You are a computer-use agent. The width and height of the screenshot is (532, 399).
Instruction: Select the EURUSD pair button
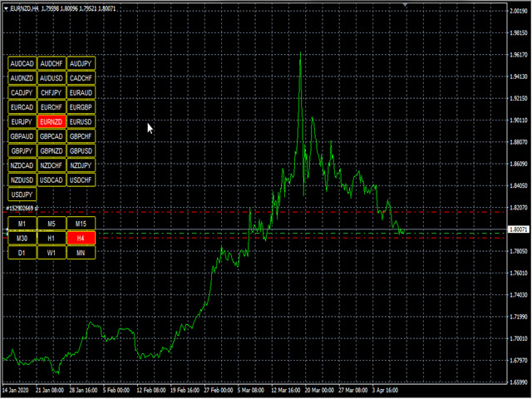[x=81, y=121]
